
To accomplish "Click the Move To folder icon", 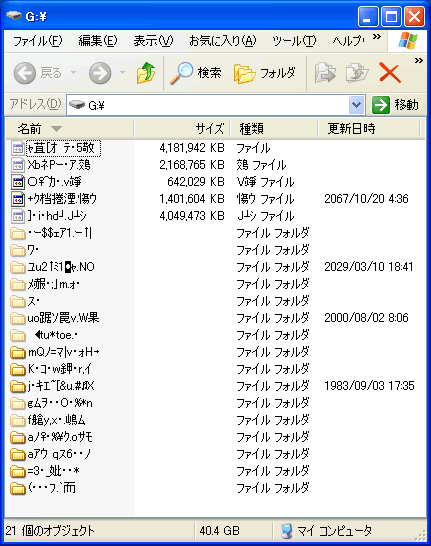I will (325, 73).
